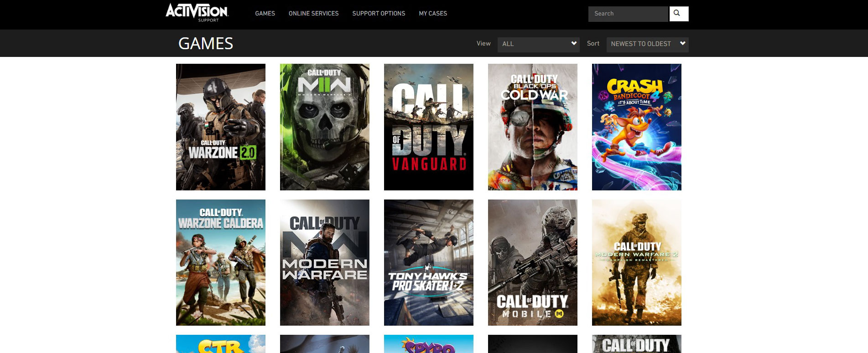Image resolution: width=868 pixels, height=353 pixels.
Task: Expand the Sort Newest to Oldest dropdown
Action: [x=647, y=44]
